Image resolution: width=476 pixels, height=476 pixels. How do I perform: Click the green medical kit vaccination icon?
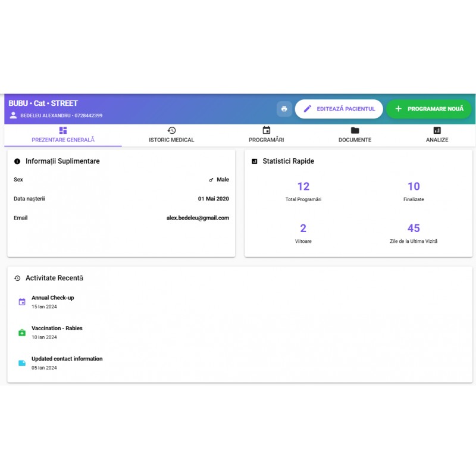pyautogui.click(x=22, y=333)
